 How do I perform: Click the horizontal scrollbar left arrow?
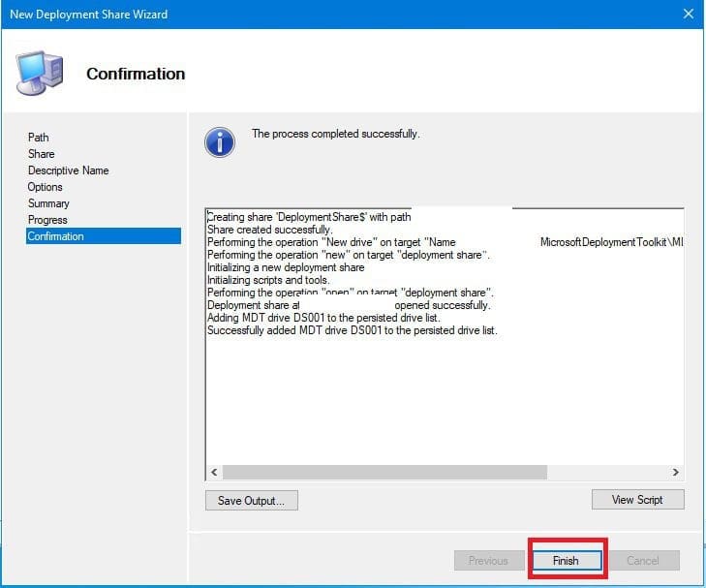pyautogui.click(x=214, y=472)
